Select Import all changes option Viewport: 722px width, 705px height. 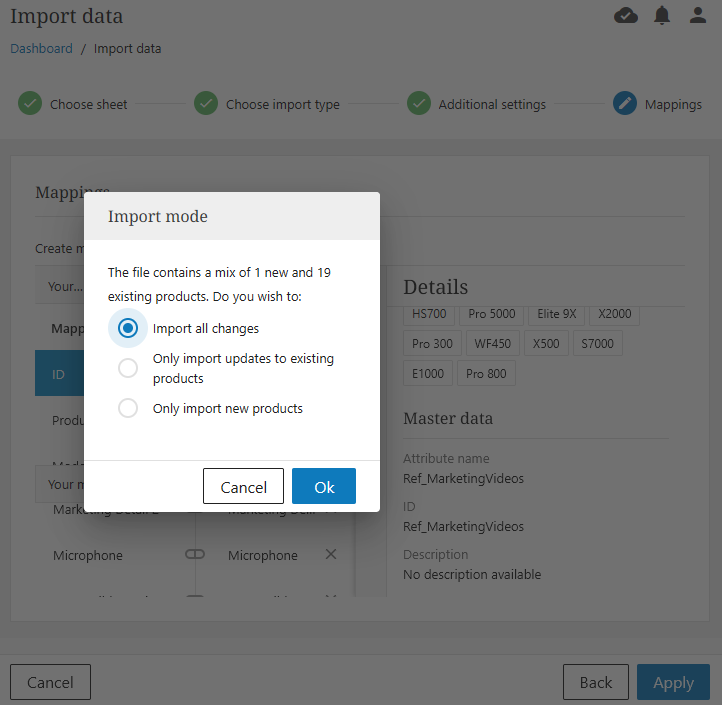tap(128, 328)
